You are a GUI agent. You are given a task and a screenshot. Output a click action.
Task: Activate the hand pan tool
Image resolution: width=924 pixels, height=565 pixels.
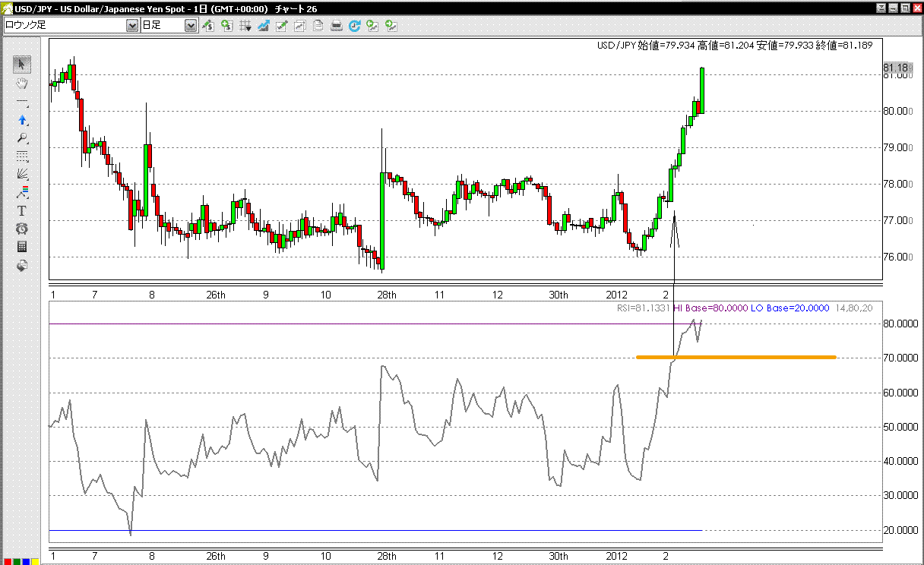pyautogui.click(x=22, y=83)
